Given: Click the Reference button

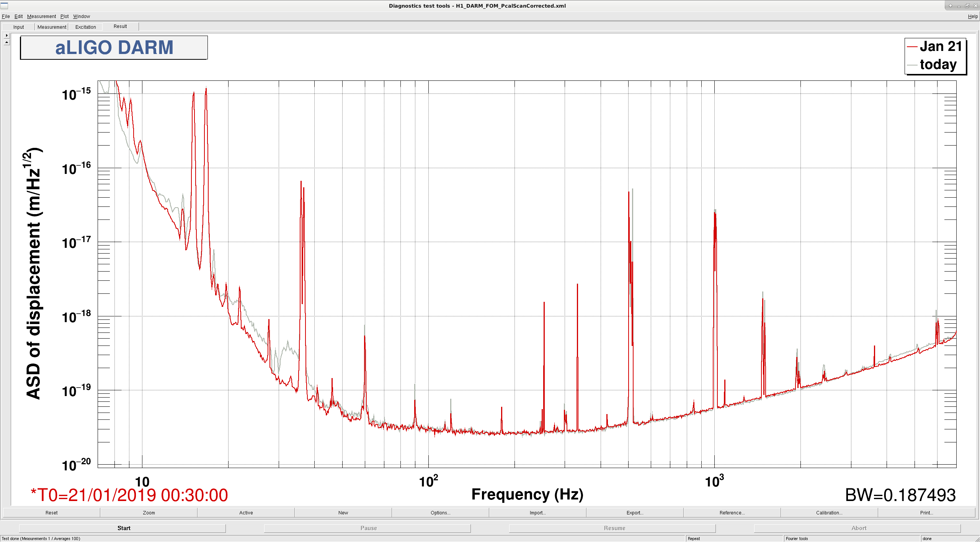Looking at the screenshot, I should coord(732,513).
